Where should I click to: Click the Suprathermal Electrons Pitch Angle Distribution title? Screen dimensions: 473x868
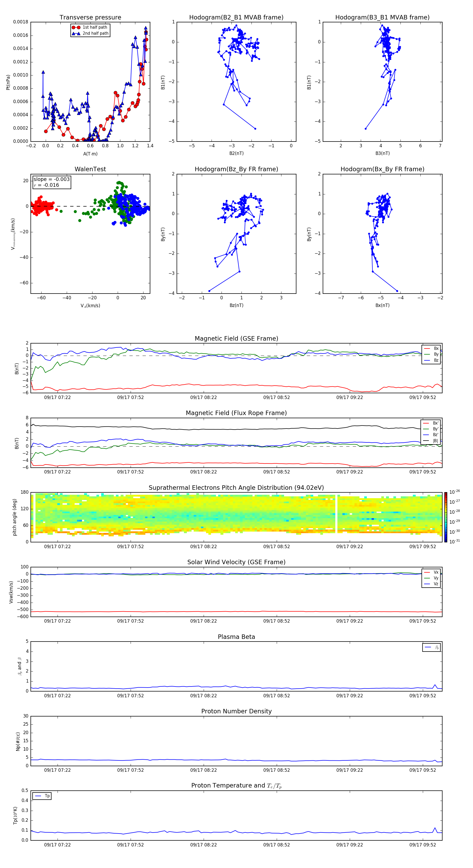click(x=236, y=488)
